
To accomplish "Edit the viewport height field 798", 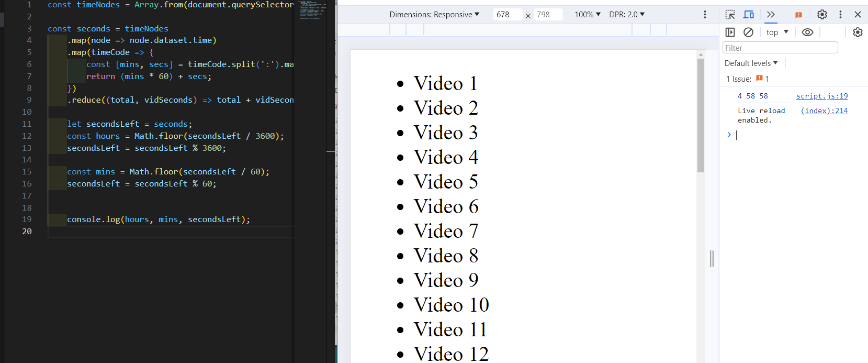I will (548, 15).
